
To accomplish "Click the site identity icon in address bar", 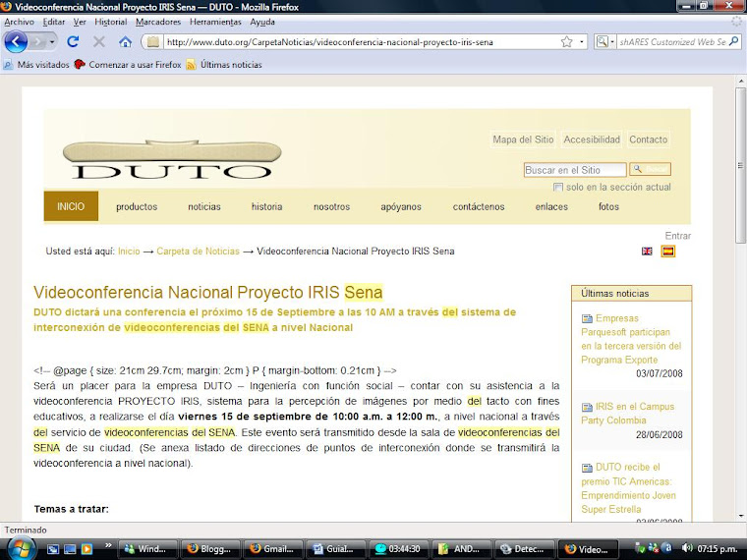I will pos(153,42).
